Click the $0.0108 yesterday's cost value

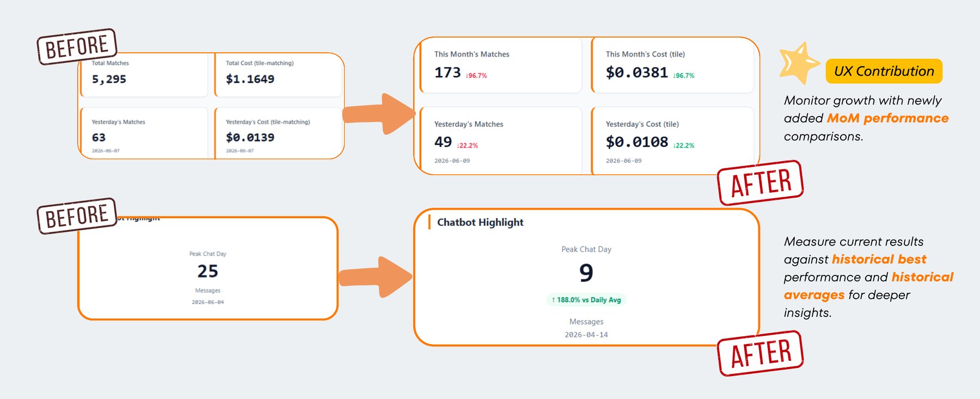coord(637,142)
